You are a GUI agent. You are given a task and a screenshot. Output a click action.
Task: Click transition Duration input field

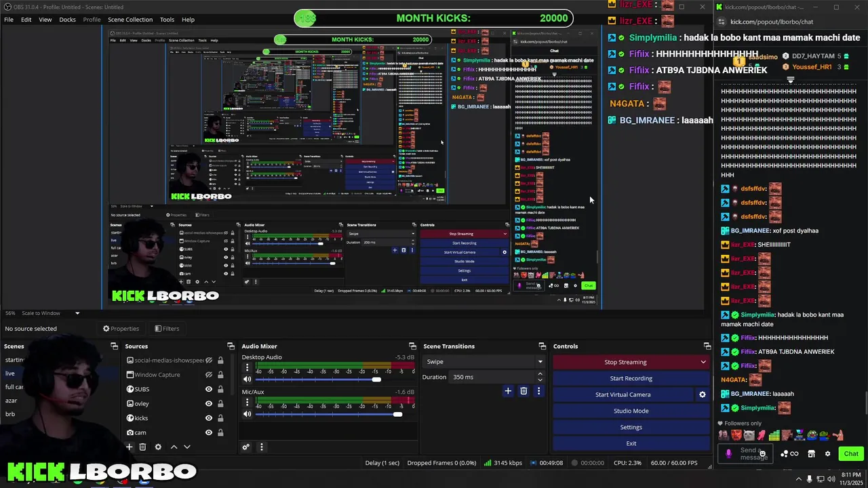click(492, 377)
